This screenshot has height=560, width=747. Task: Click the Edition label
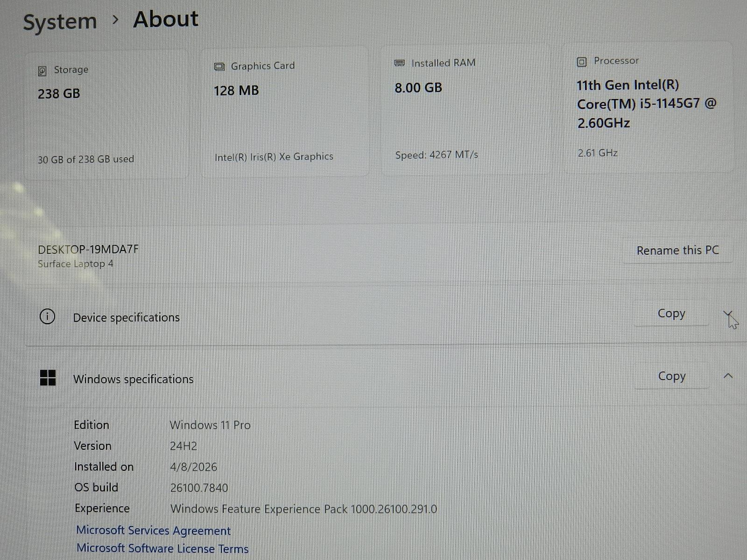pos(92,425)
